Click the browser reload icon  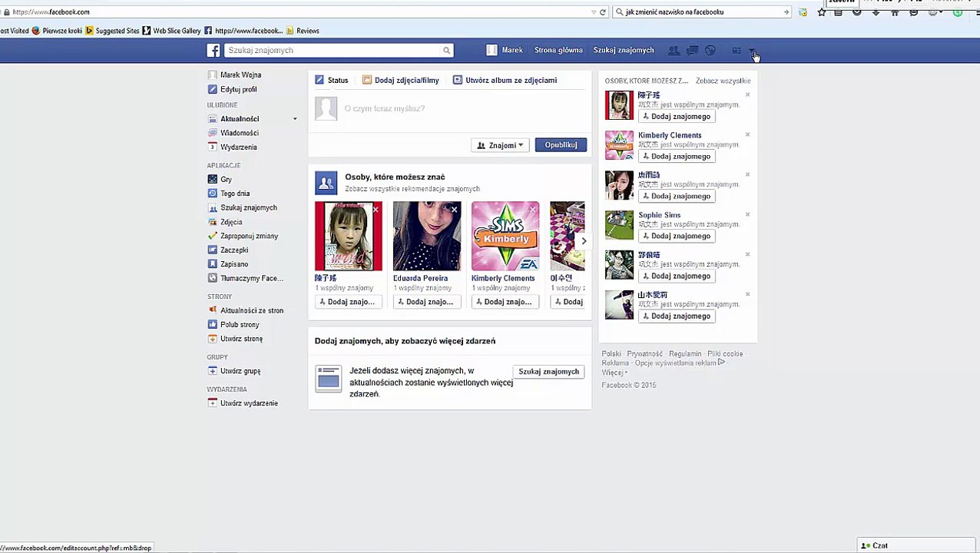(603, 12)
